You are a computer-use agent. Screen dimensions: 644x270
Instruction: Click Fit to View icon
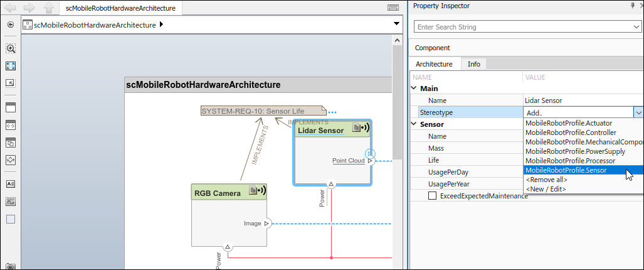(x=11, y=65)
